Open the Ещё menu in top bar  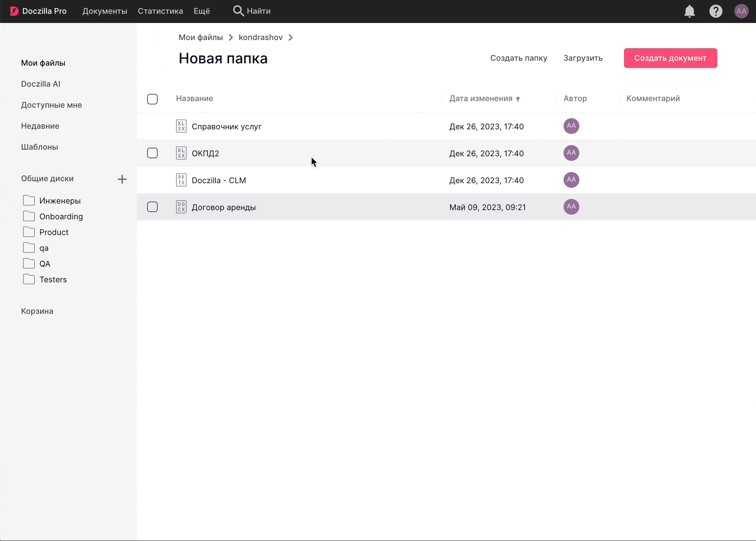point(202,11)
